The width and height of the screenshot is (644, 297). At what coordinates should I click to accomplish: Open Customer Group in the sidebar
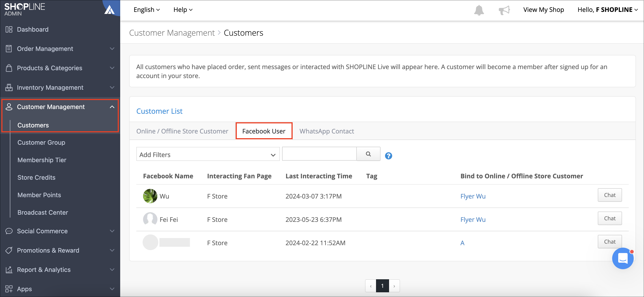pos(41,142)
